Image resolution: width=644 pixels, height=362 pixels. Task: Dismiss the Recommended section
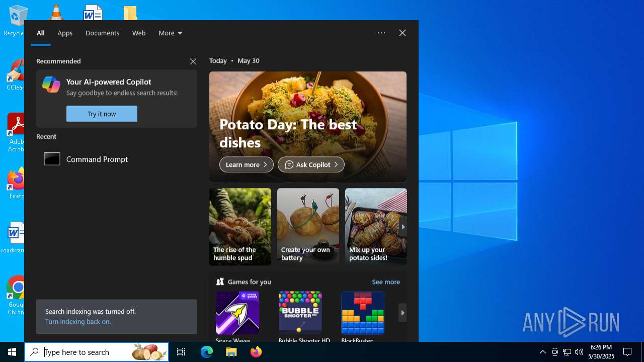point(193,61)
